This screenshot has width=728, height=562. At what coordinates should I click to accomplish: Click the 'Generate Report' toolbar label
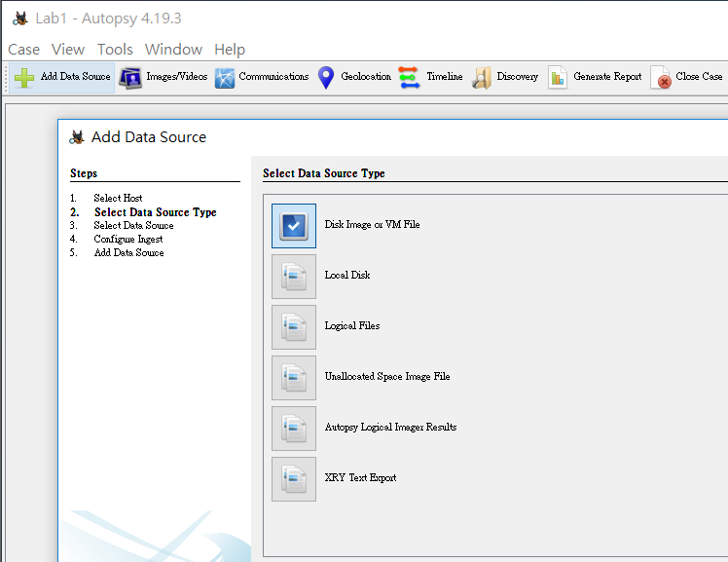pyautogui.click(x=607, y=76)
